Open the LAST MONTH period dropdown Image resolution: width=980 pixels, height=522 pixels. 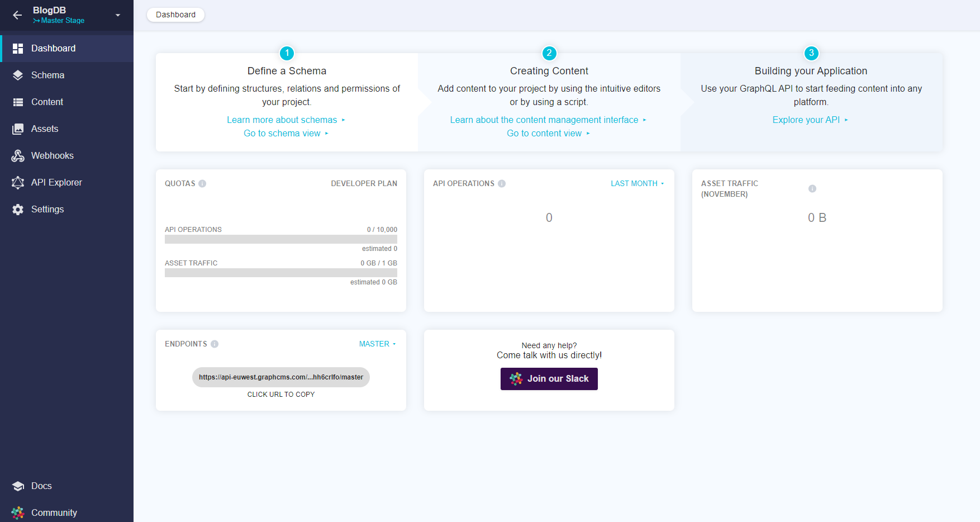coord(637,183)
